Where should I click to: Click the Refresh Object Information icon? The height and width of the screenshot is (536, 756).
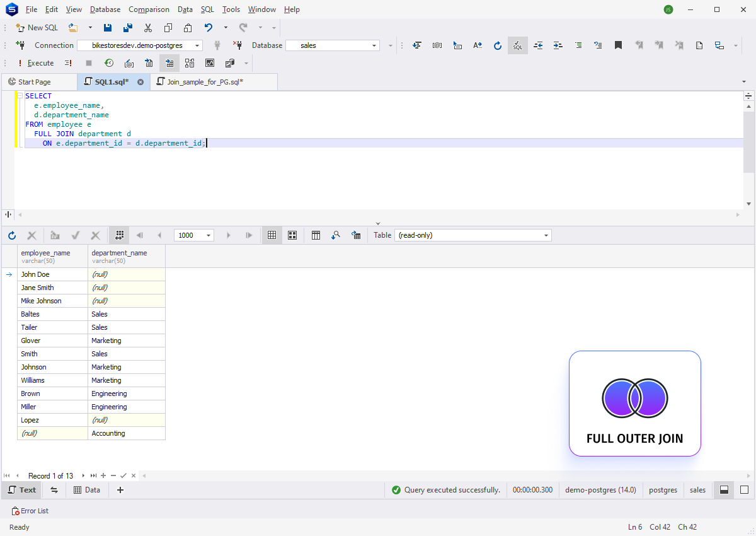[498, 45]
